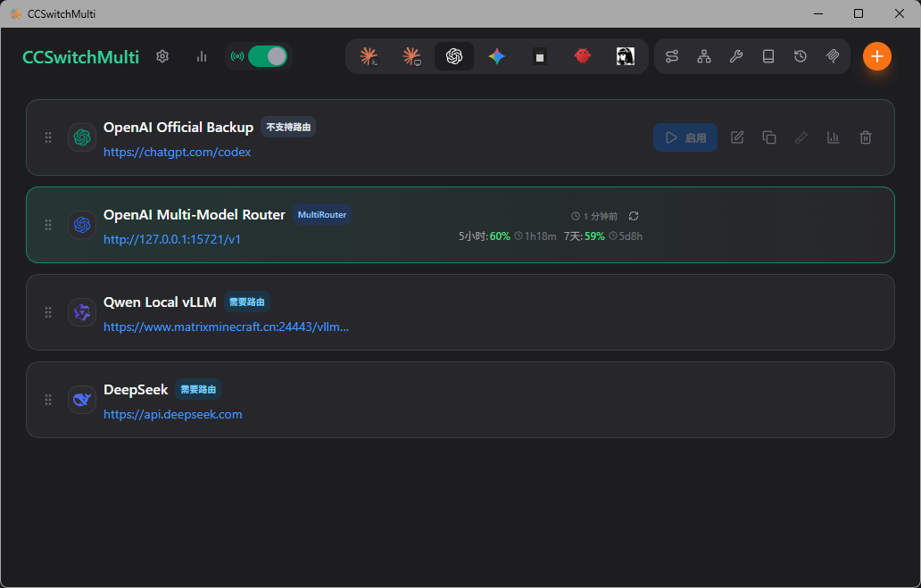
Task: Open the matrixminecraft.cn vLLM link
Action: 226,327
